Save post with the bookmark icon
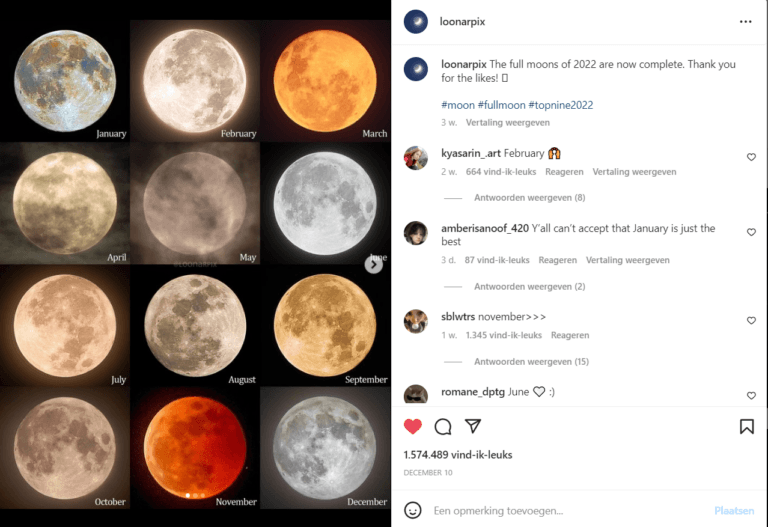The height and width of the screenshot is (527, 768). click(746, 427)
